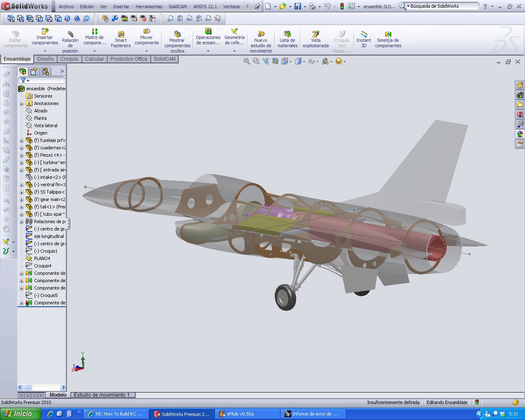Click Simetría de componentes

pos(388,39)
